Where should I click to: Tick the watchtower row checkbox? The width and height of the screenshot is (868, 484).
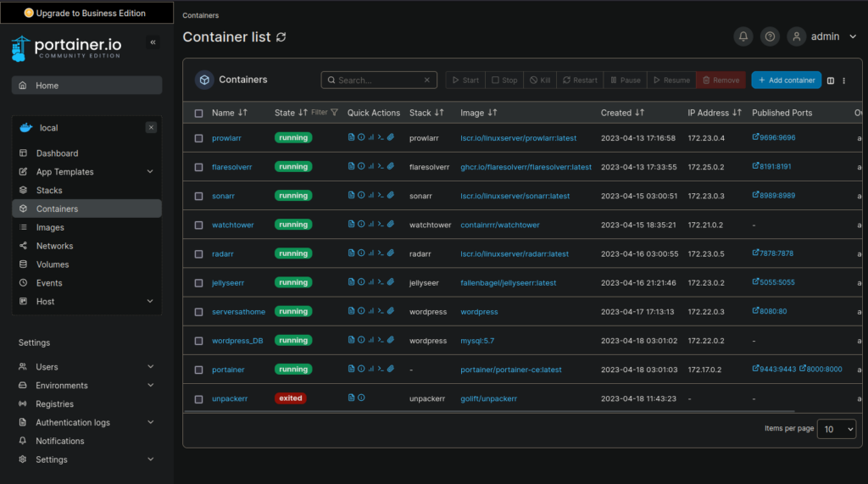pos(198,225)
